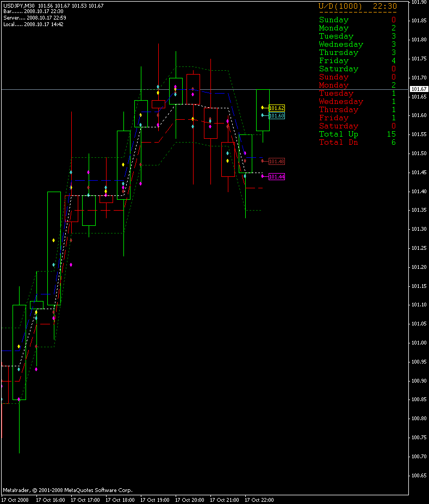Click the 17 Oct 2008 time axis label
Viewport: 429px width, 504px height.
pos(15,500)
